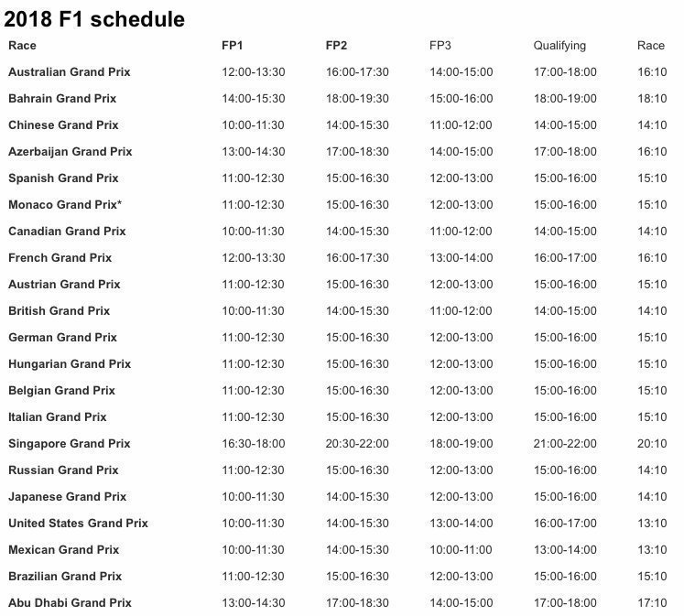Select Mexican Grand Prix FP3 time 10:00-11:00

(461, 550)
